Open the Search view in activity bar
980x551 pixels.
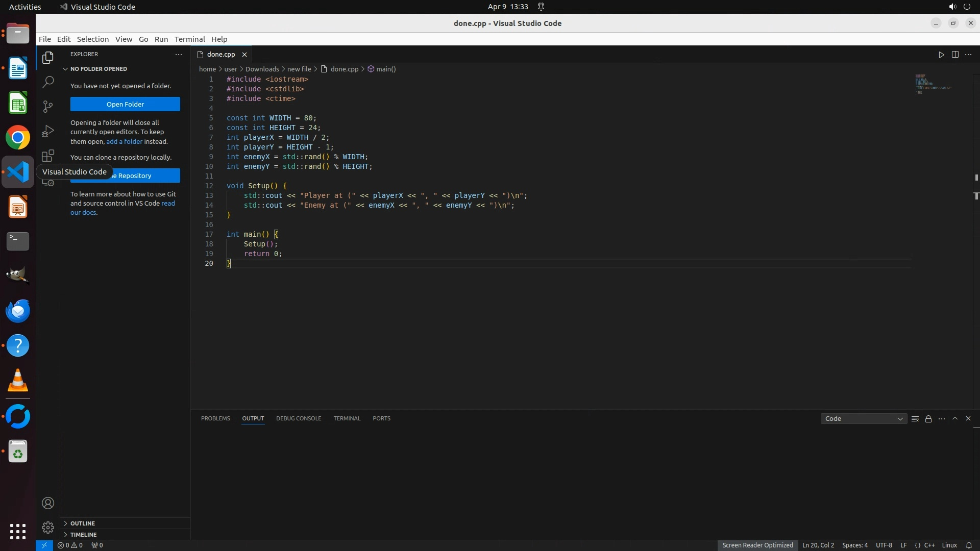pos(48,82)
